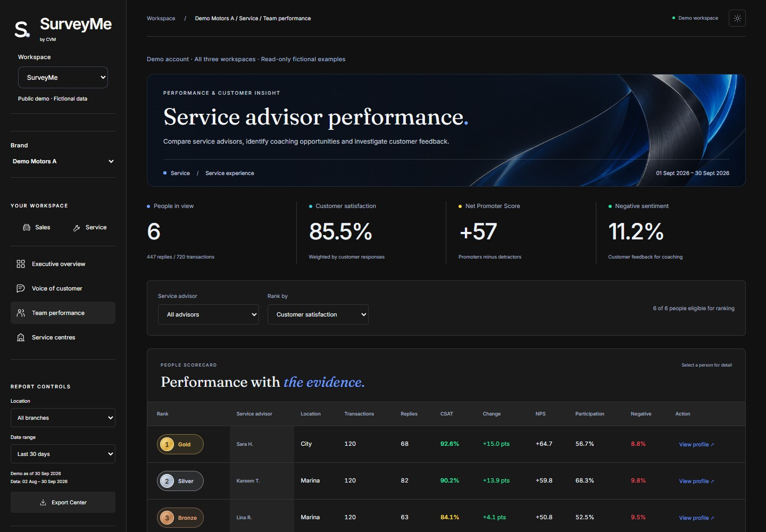
Task: Select Team performance menu item
Action: point(63,313)
